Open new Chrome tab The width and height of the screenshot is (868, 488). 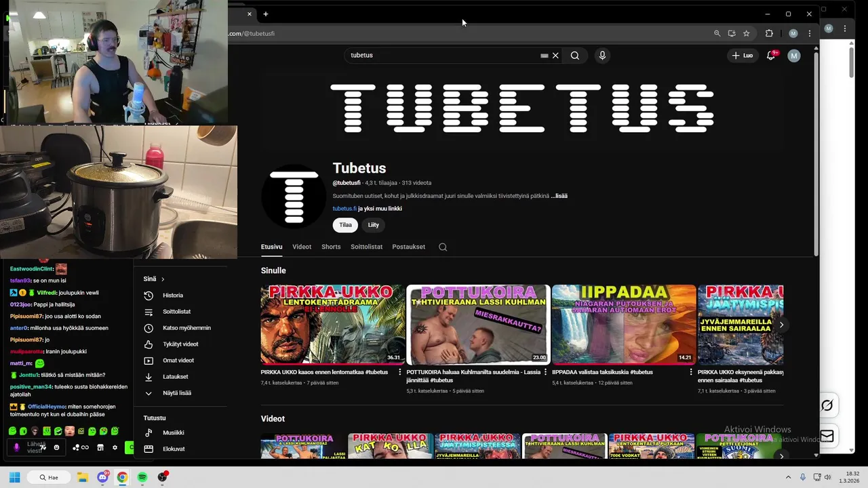click(266, 14)
